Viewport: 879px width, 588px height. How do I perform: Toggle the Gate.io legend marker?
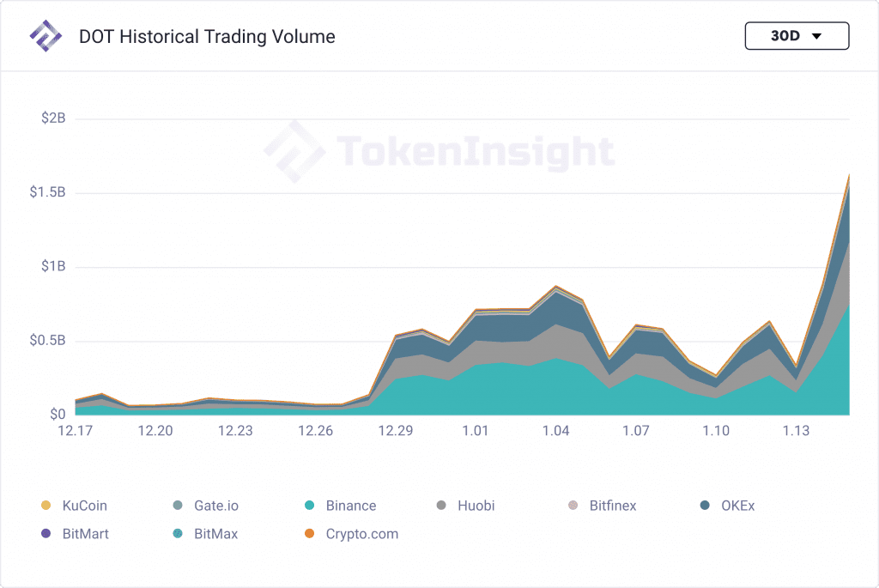point(178,505)
